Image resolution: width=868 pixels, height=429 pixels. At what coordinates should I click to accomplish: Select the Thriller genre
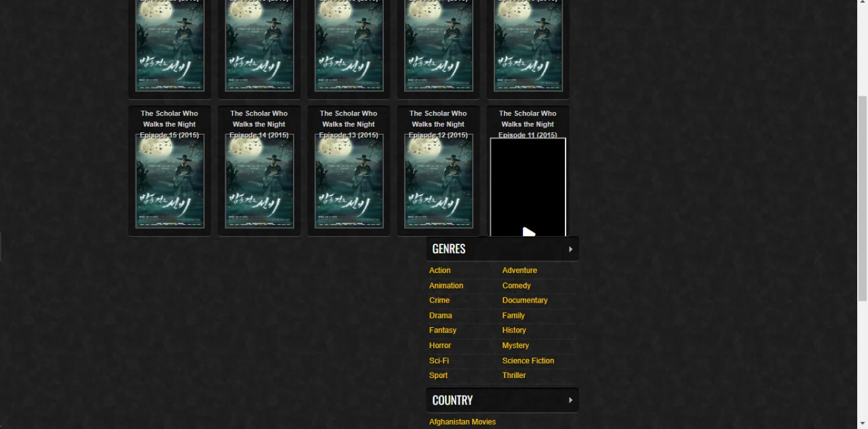point(514,375)
